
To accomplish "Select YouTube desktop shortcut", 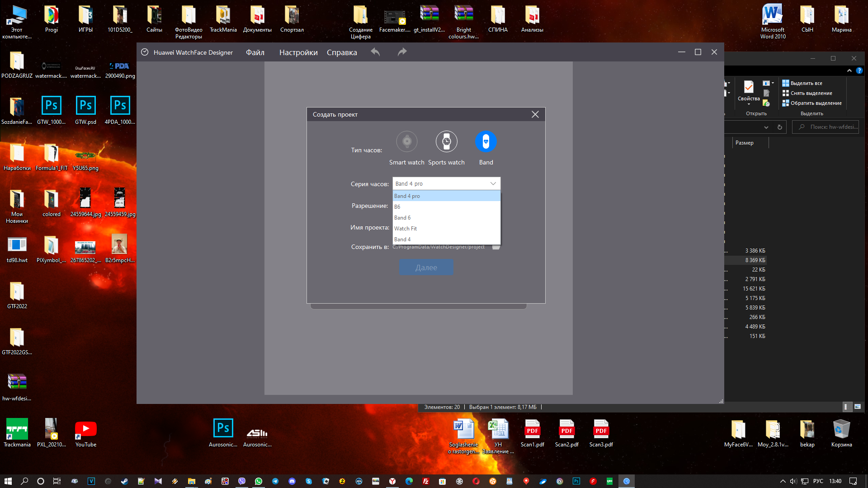I will click(86, 433).
